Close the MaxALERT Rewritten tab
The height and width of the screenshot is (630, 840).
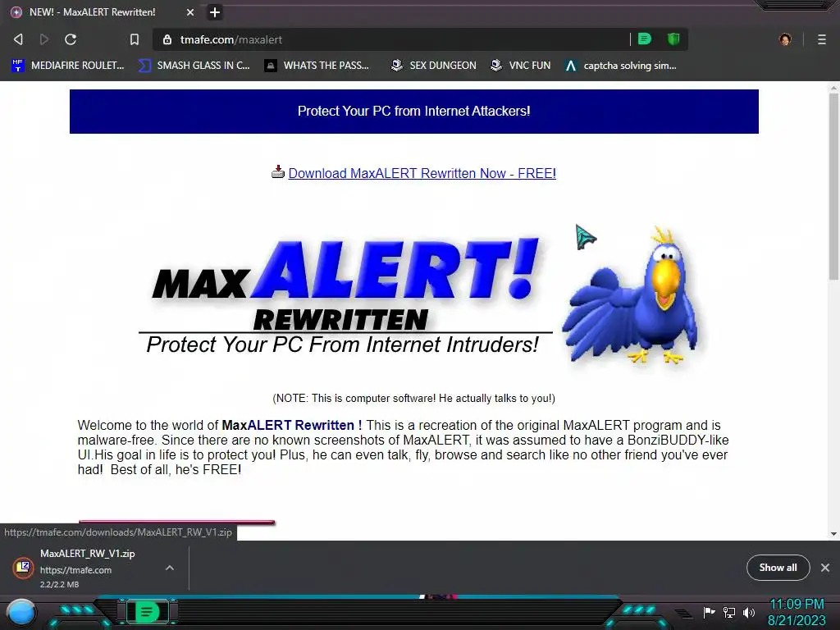tap(190, 12)
